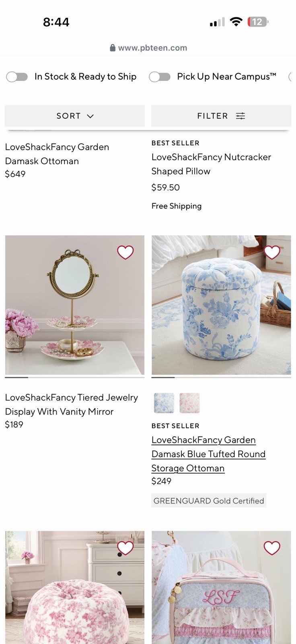This screenshot has width=296, height=644.
Task: Toggle the partially visible third filter switch
Action: 292,76
